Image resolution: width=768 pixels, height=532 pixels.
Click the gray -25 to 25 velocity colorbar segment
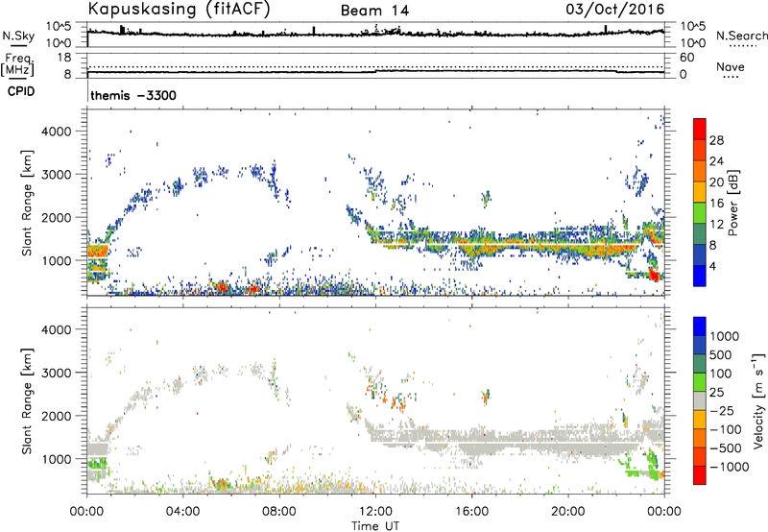(700, 401)
